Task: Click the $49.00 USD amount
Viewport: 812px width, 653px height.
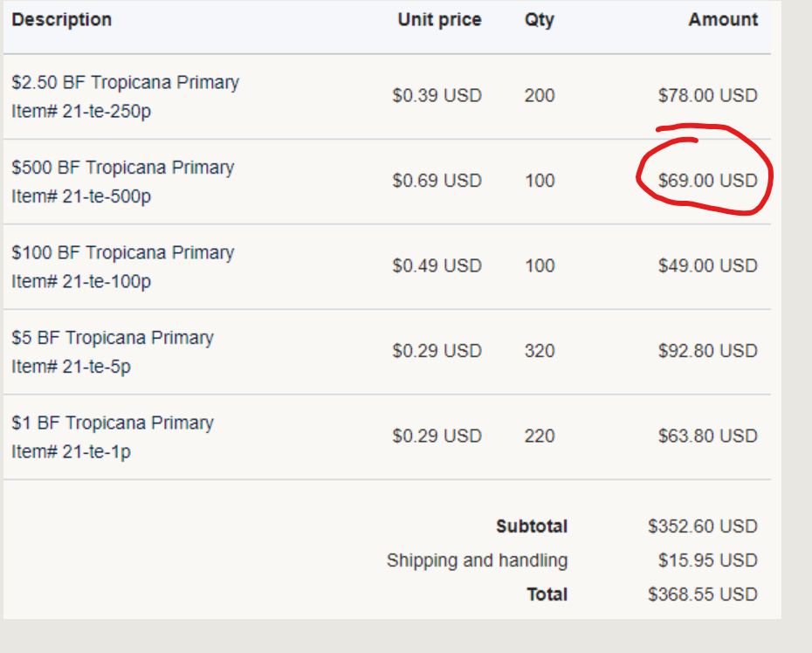Action: 707,265
